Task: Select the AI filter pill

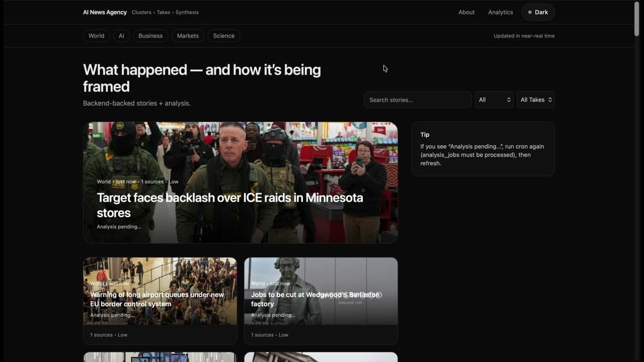Action: pos(121,36)
